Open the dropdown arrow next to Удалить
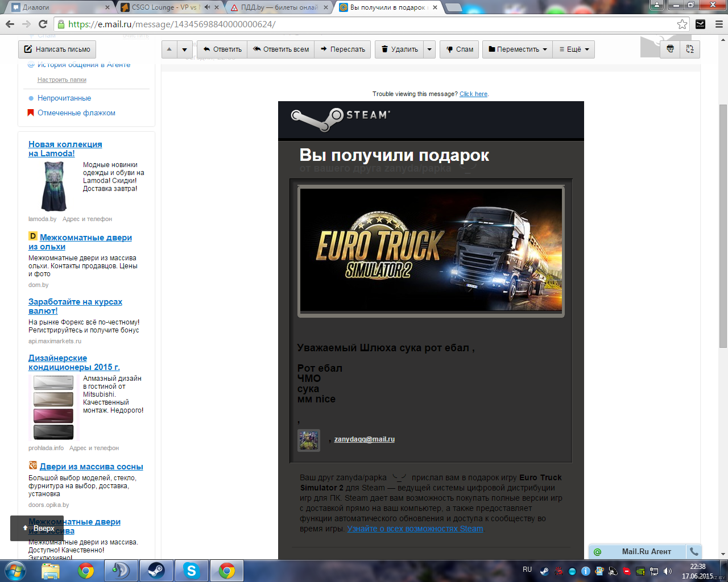 [x=429, y=49]
